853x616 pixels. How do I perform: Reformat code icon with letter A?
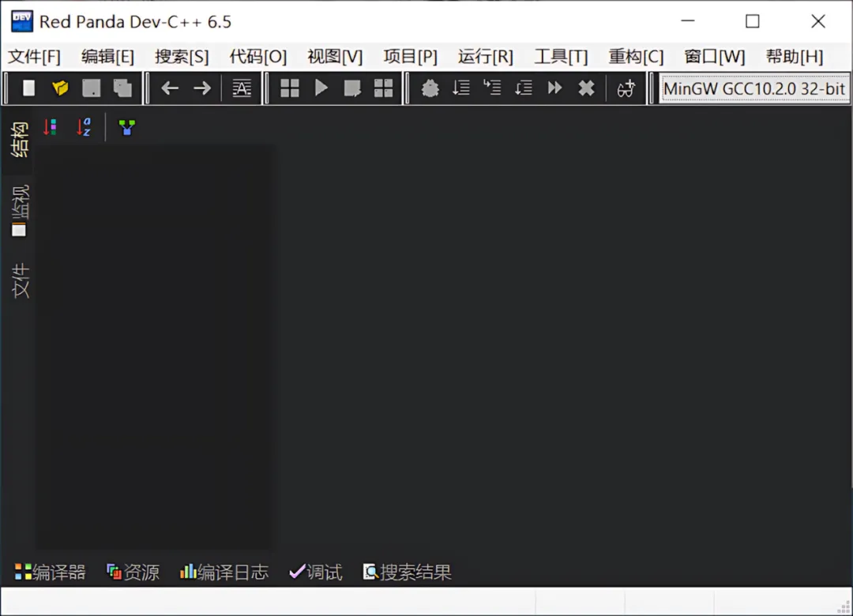pyautogui.click(x=242, y=88)
